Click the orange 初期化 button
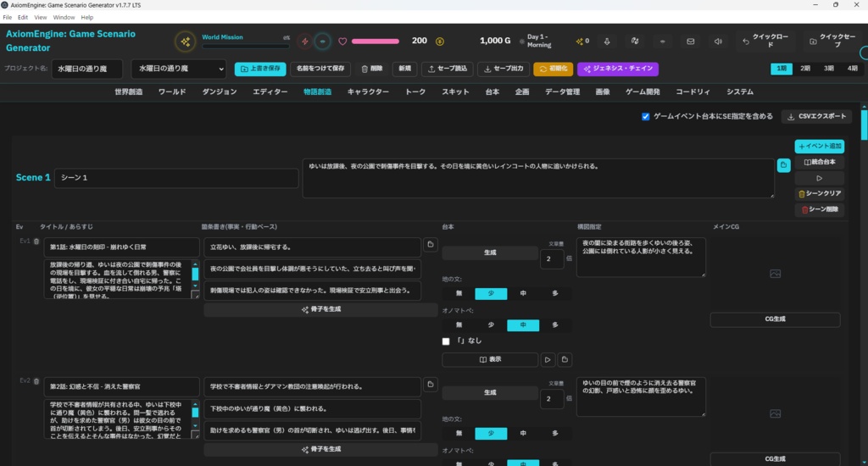 pyautogui.click(x=553, y=69)
